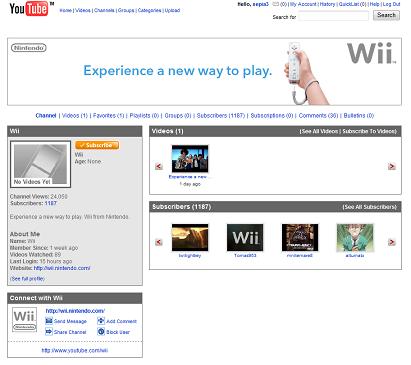Click the Nintendo logo in banner
Screen dimensions: 411x365
[29, 48]
